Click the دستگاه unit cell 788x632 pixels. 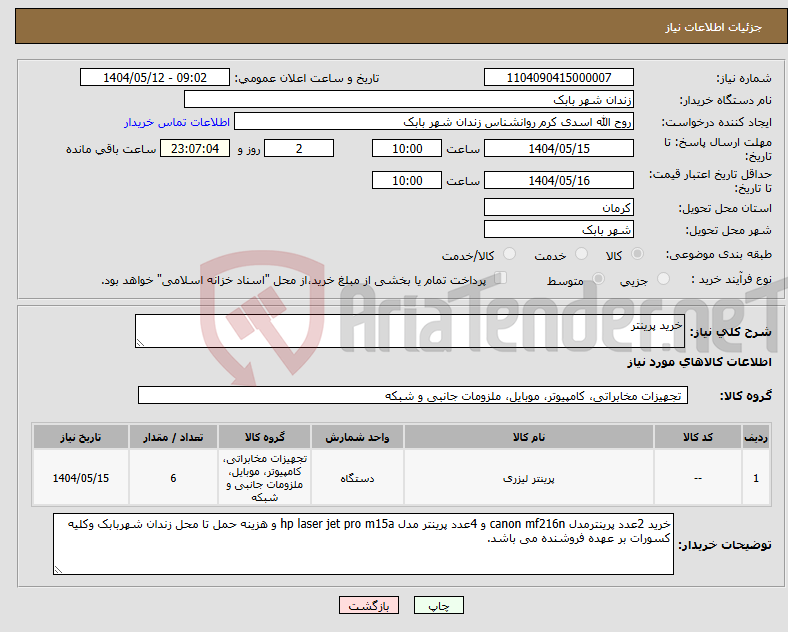[x=357, y=478]
